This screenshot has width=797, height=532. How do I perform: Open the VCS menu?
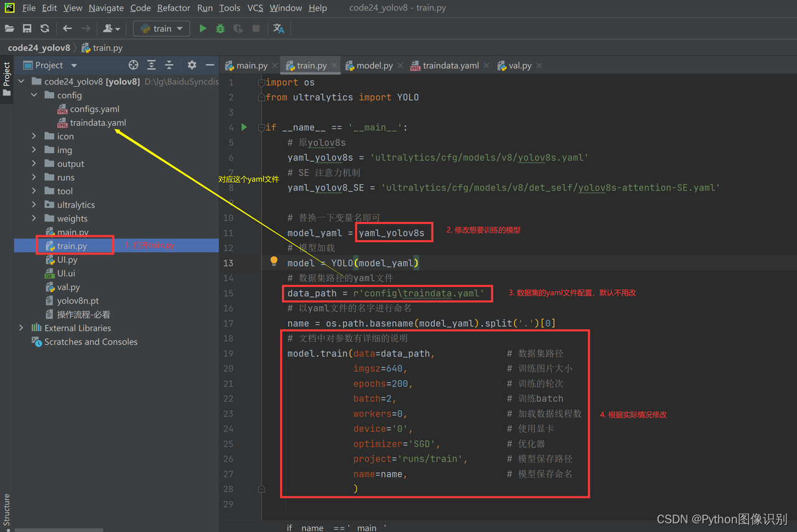(x=255, y=8)
